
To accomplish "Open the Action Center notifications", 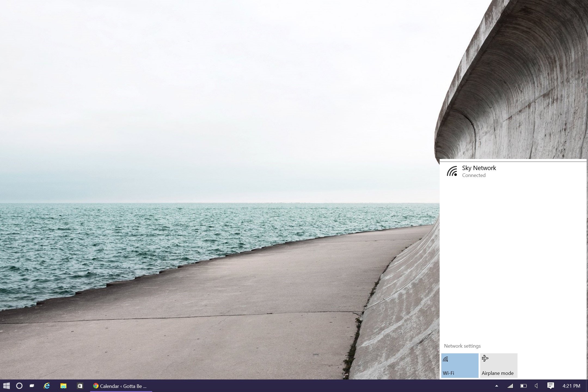I will point(550,385).
